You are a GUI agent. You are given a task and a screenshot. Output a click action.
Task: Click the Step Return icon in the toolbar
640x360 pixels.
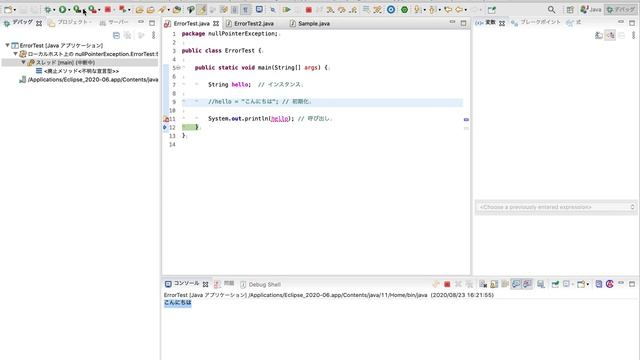353,9
